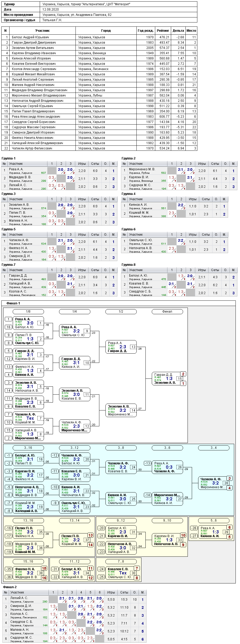Select player Рева Александр Александрович row
The image size is (240, 644).
click(x=99, y=117)
